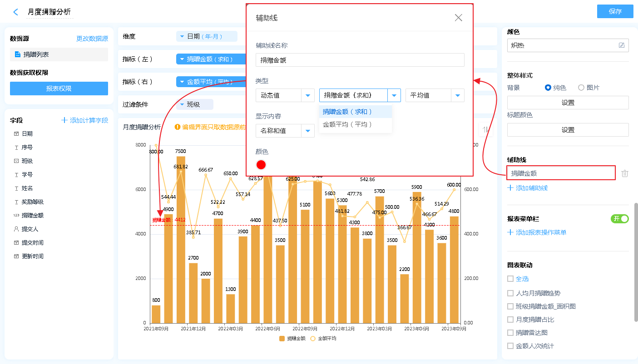This screenshot has height=364, width=638.
Task: Select 金额平均（平均） from the dropdown list
Action: 347,124
